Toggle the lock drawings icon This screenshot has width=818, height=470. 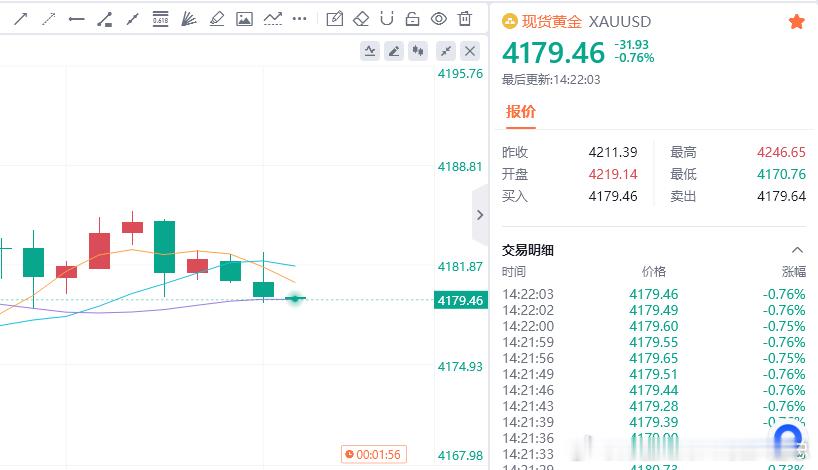click(x=412, y=19)
